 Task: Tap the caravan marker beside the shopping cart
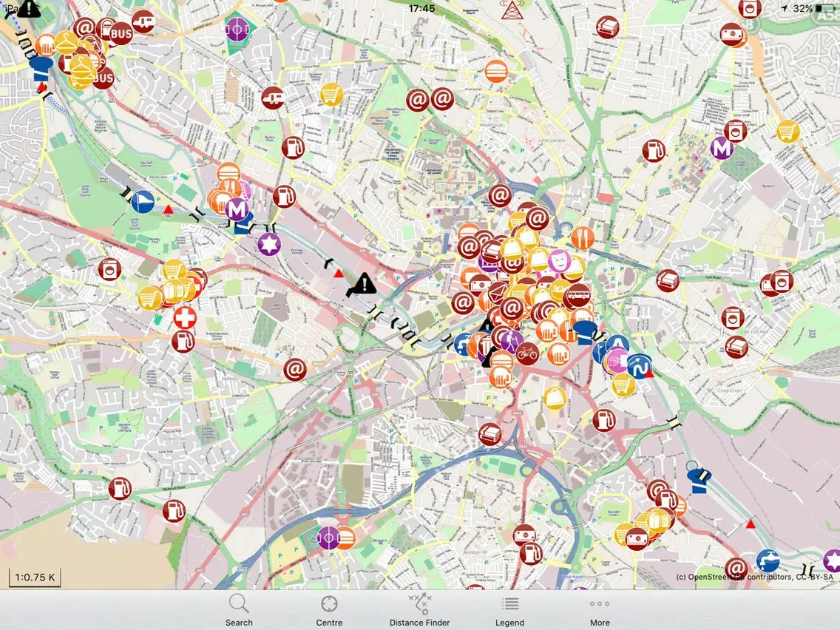[273, 98]
